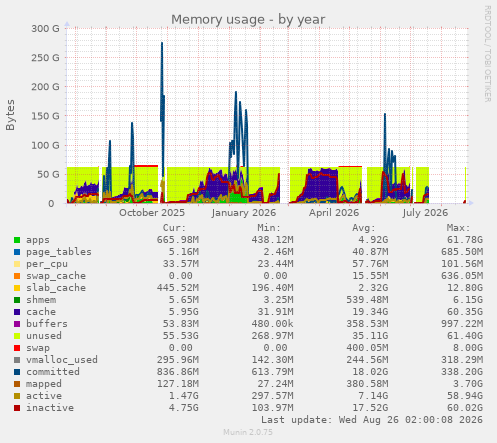This screenshot has height=443, width=497.
Task: Click the active Max value '58.94G'
Action: tap(465, 396)
